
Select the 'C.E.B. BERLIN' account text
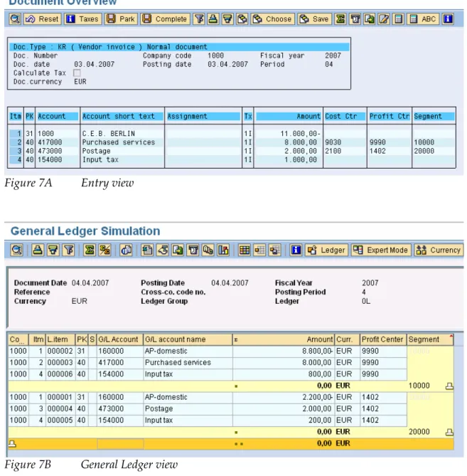(x=108, y=134)
